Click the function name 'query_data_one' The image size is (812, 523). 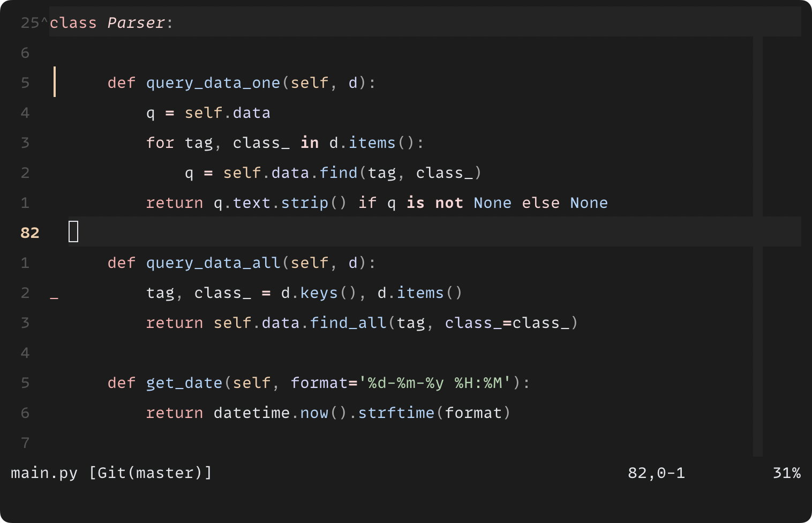click(x=213, y=83)
